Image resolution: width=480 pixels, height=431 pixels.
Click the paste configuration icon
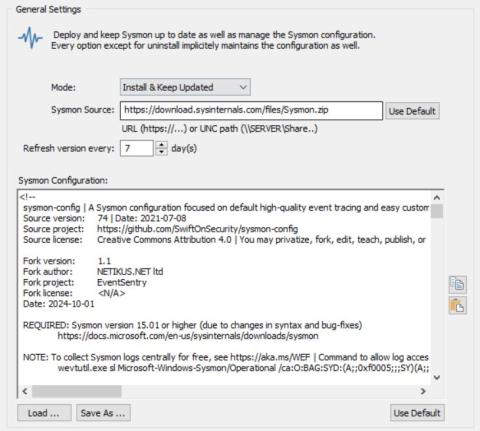[x=458, y=306]
